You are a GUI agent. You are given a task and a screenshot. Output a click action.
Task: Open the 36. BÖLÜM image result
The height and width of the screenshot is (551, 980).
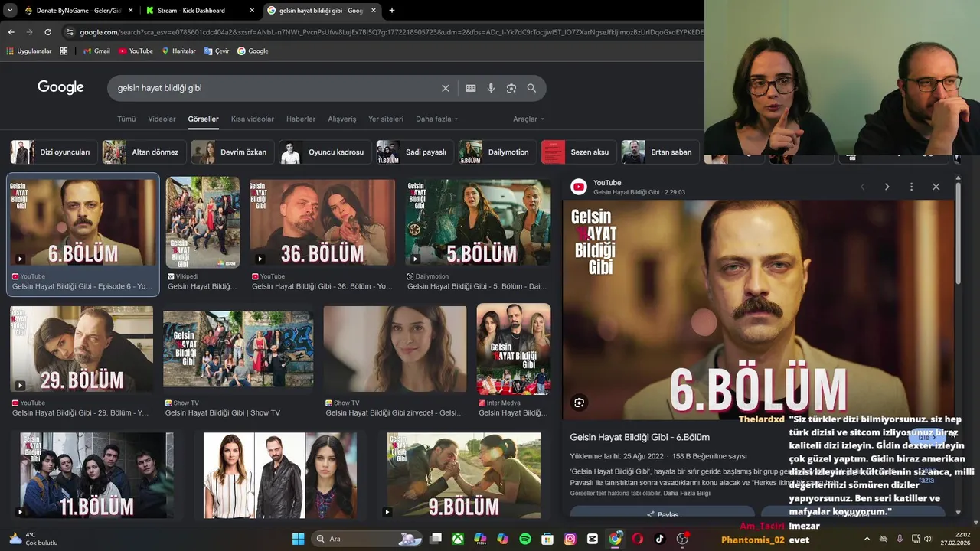click(322, 223)
